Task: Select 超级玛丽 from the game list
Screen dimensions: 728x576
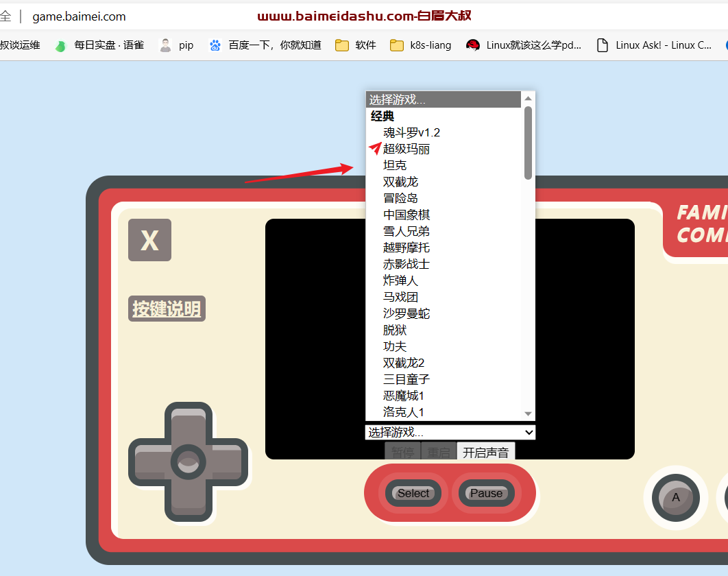Action: point(444,149)
